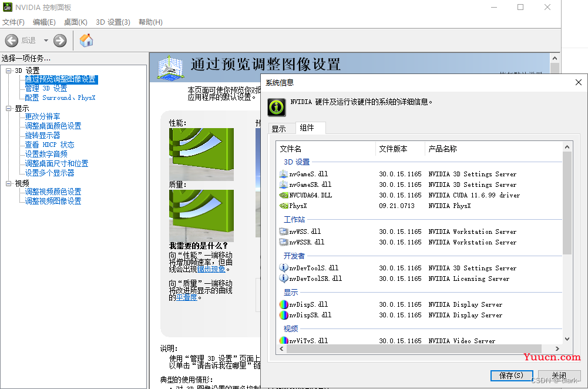Sort by the 产品名称 column header
The image size is (588, 389).
pyautogui.click(x=493, y=149)
